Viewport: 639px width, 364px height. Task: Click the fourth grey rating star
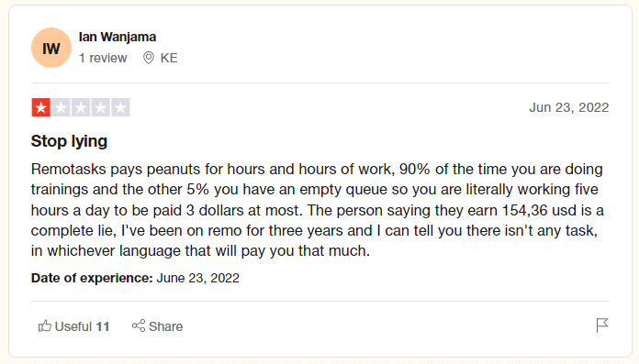[x=100, y=107]
